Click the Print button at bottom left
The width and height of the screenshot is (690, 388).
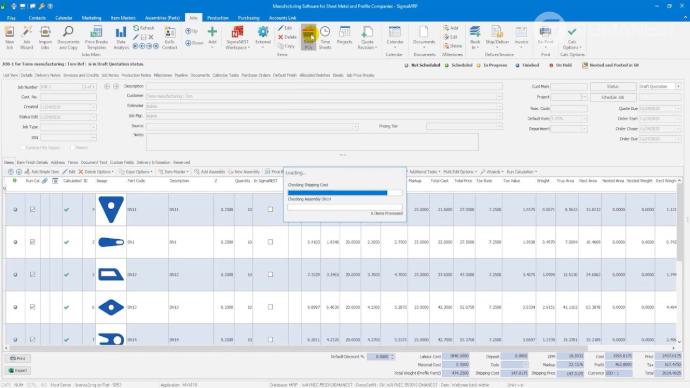[18, 359]
